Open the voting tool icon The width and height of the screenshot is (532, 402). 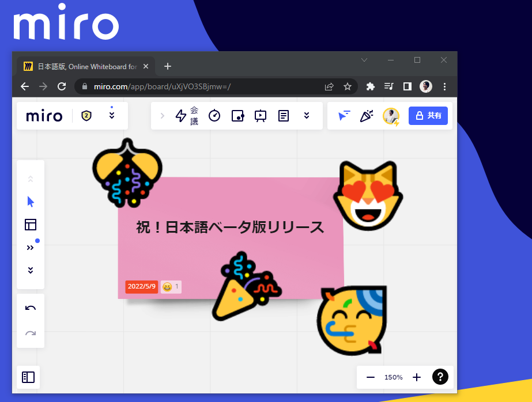tap(237, 116)
